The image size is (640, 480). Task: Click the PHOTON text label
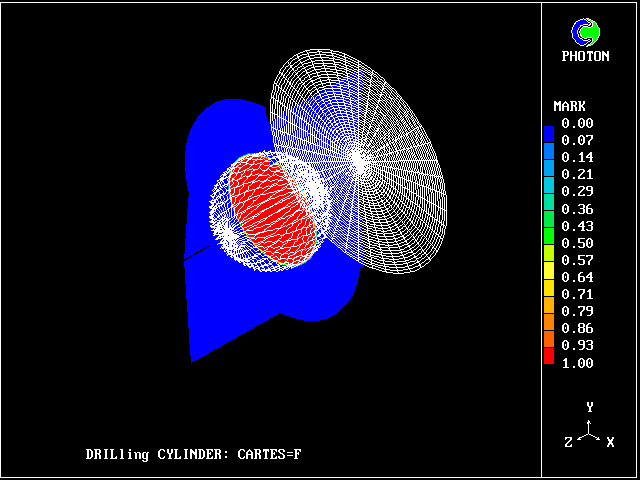coord(585,57)
